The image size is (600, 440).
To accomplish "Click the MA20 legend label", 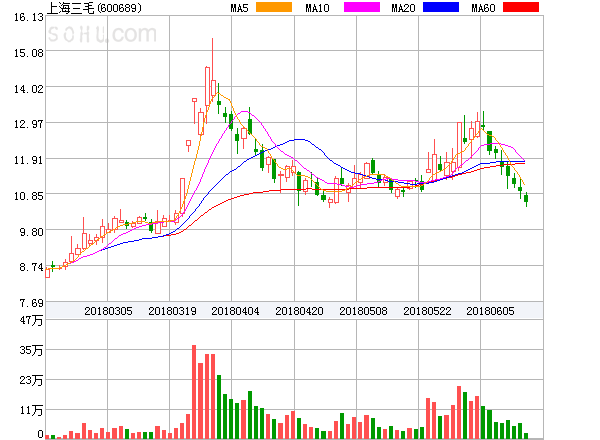I will (x=403, y=8).
